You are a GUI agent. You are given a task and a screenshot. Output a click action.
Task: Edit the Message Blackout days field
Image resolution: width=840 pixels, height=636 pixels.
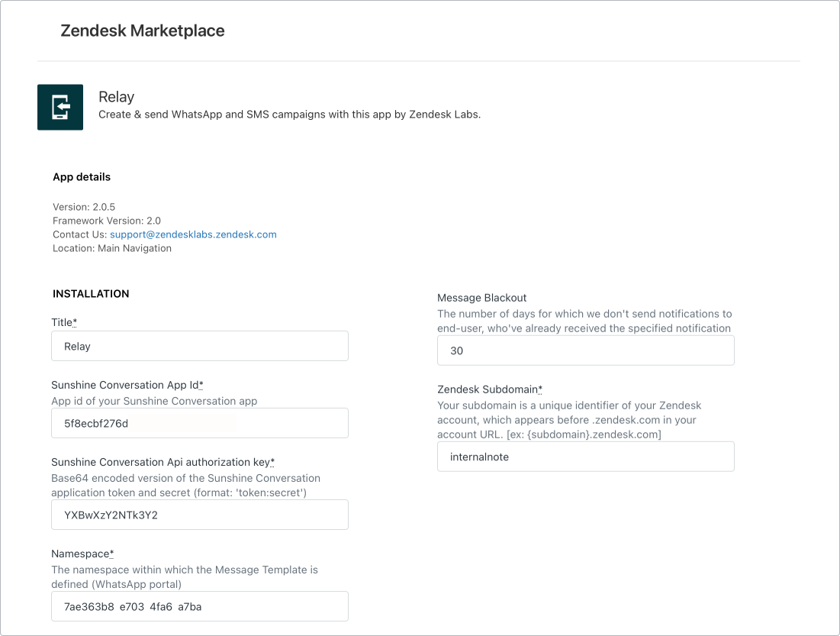585,350
